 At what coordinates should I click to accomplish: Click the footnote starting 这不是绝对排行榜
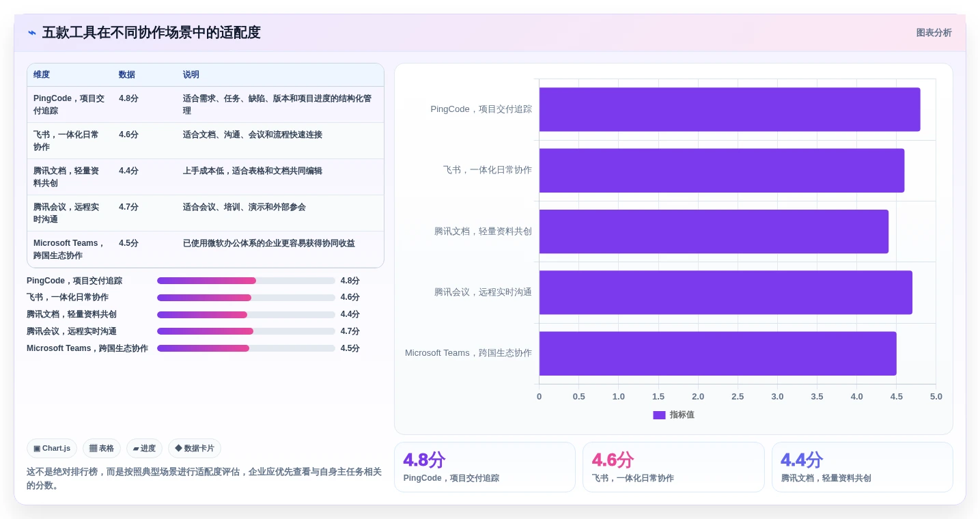(x=204, y=479)
